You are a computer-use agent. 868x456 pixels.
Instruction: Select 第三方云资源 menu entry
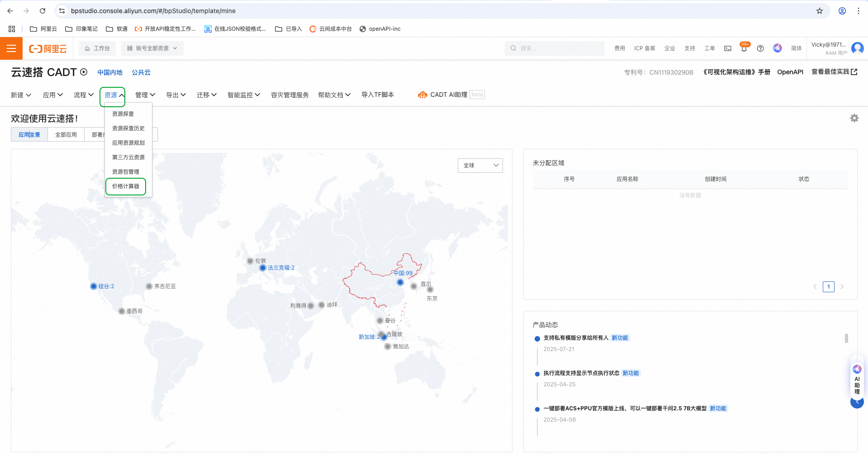(128, 157)
